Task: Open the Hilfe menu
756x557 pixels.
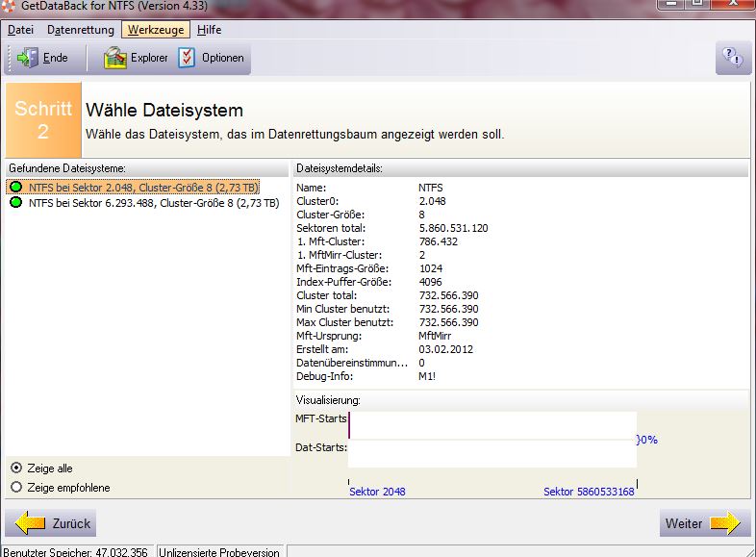Action: (x=210, y=30)
